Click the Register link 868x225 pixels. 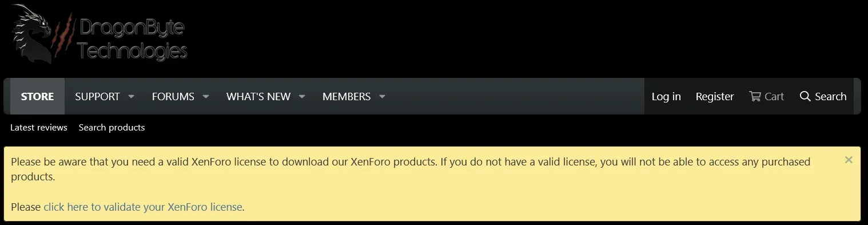715,97
